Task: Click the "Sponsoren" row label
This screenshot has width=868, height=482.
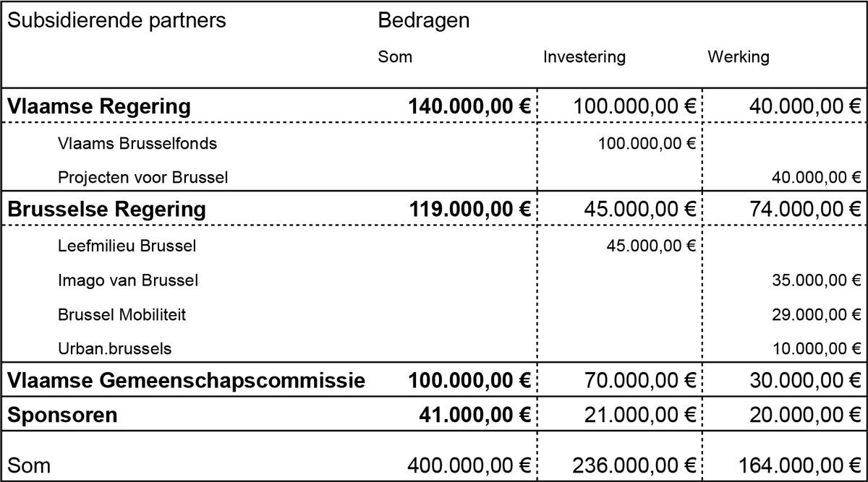Action: pyautogui.click(x=62, y=416)
